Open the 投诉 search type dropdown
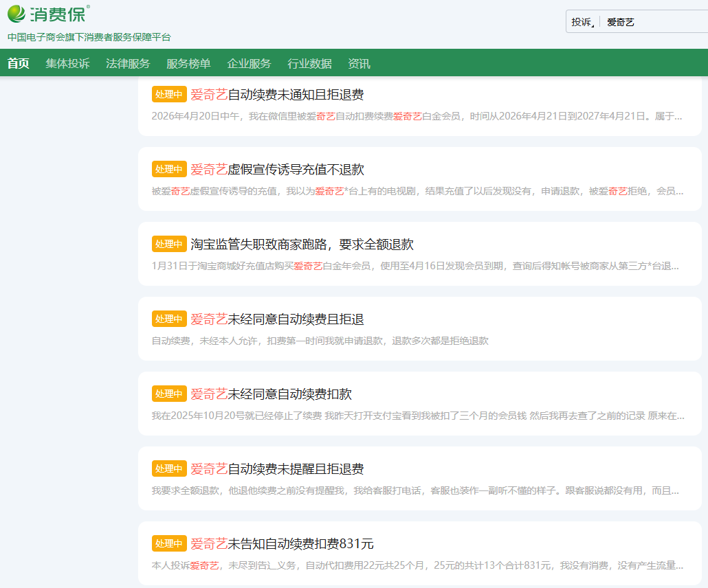This screenshot has width=708, height=588. click(583, 22)
